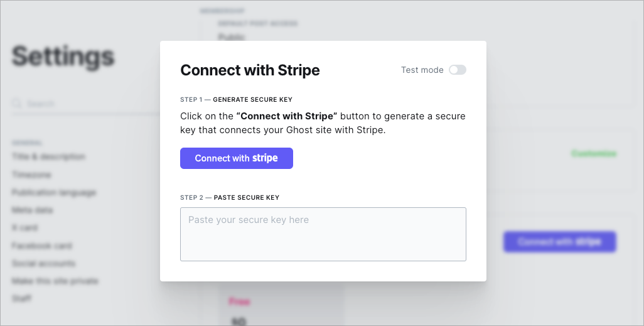Click the stripe wordmark inside the modal button
The image size is (644, 326).
tap(265, 158)
